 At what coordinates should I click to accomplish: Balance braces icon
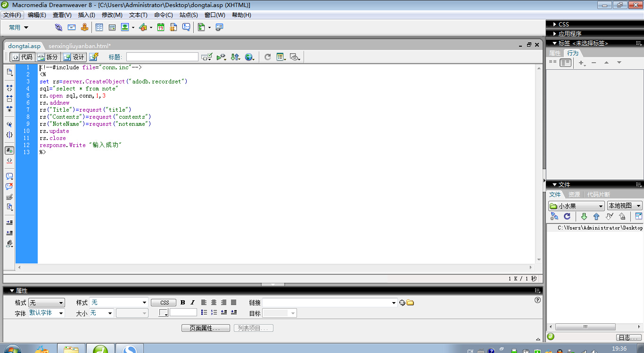[x=9, y=135]
